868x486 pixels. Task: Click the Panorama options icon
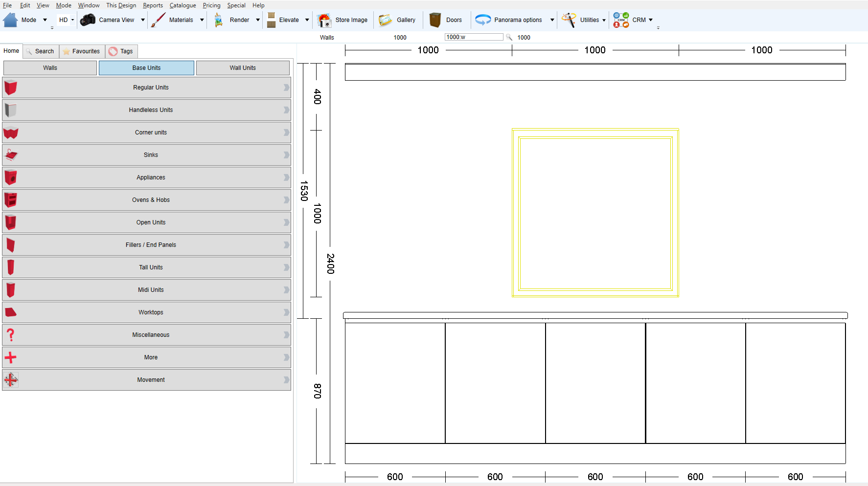click(x=483, y=20)
